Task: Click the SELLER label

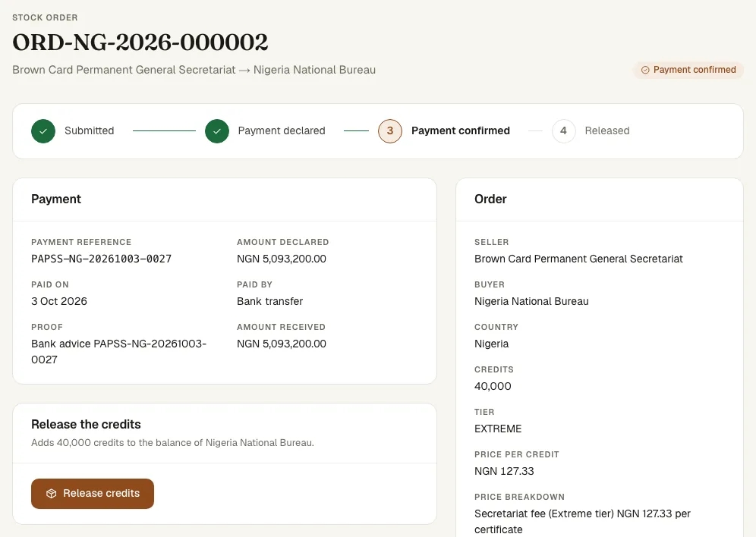Action: coord(491,242)
